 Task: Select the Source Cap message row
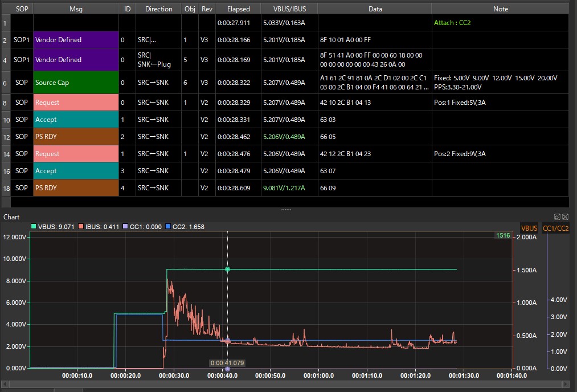pos(285,83)
